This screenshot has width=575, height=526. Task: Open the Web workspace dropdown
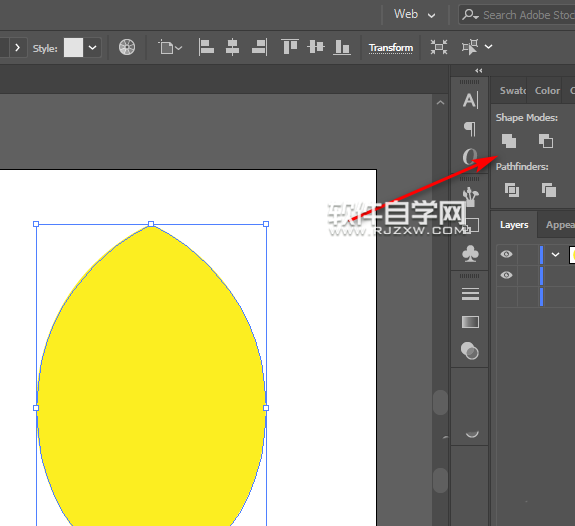pos(414,15)
